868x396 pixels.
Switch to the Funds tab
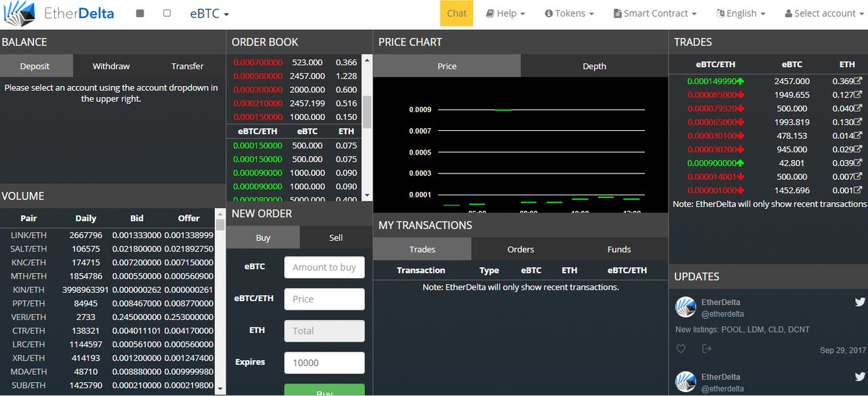tap(619, 249)
